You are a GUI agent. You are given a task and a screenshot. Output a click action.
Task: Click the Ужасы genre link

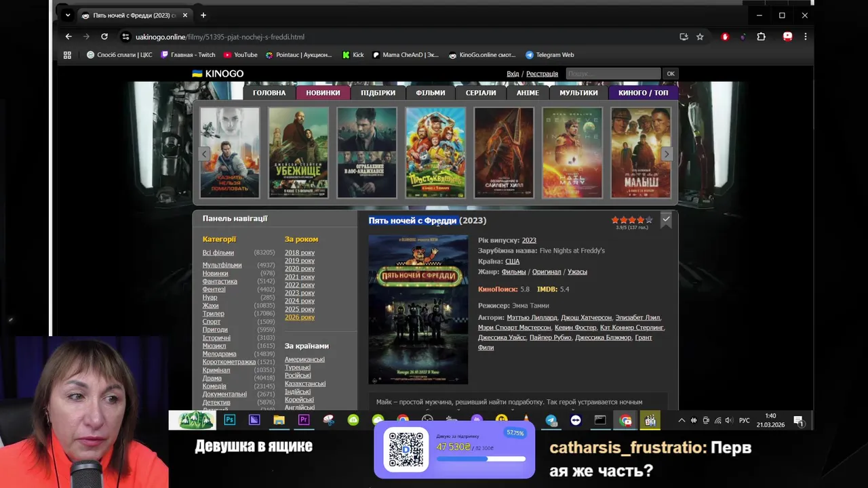coord(577,272)
